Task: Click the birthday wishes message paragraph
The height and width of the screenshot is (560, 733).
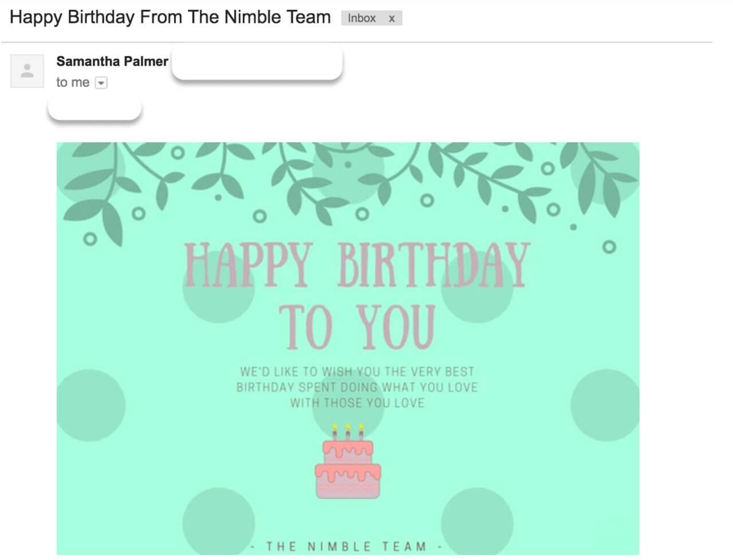Action: click(x=357, y=387)
